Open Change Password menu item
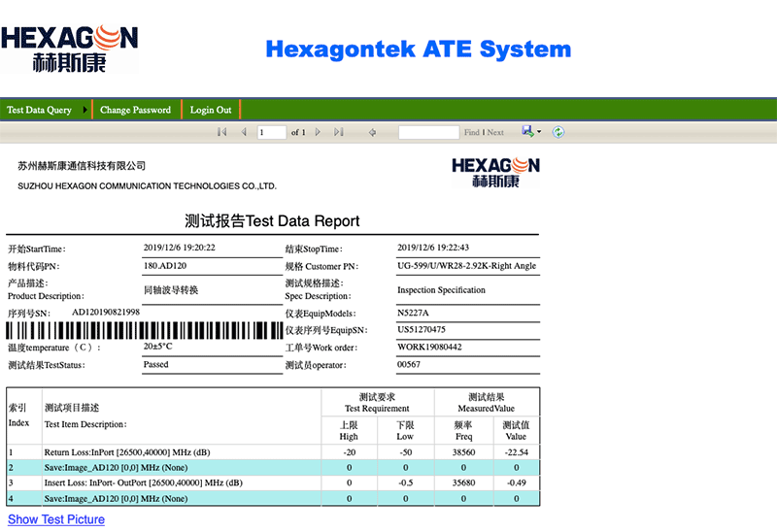The image size is (777, 532). [x=135, y=110]
